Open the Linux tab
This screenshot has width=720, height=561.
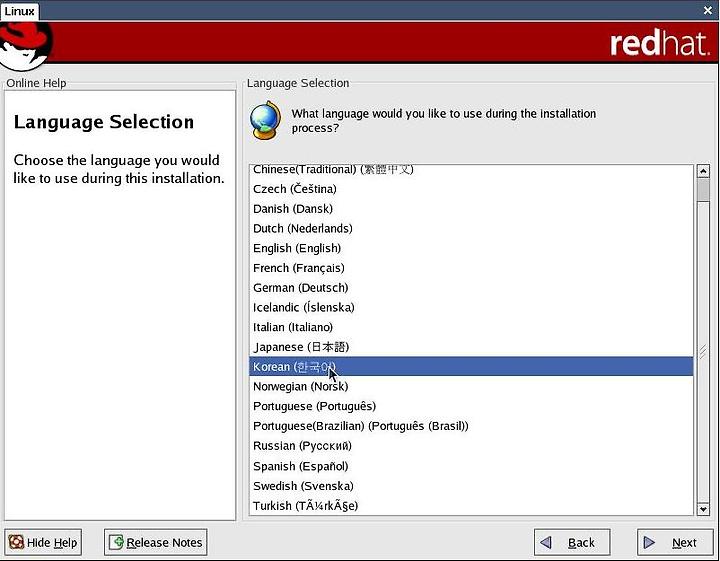(19, 11)
